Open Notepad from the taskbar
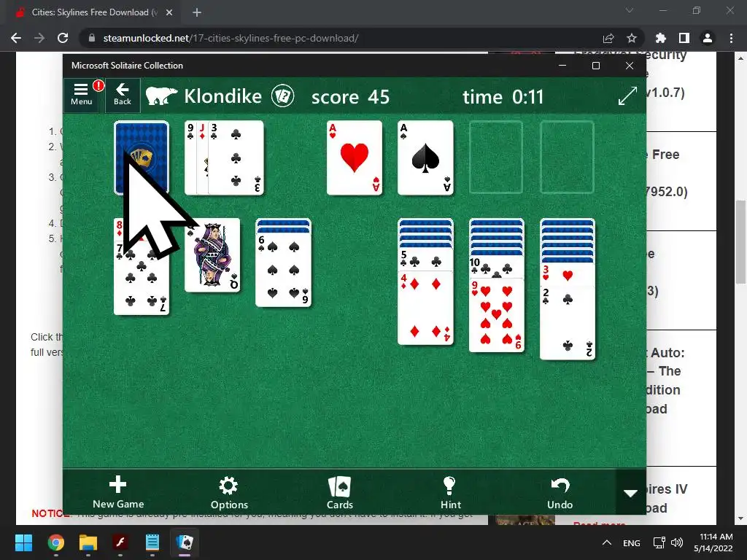This screenshot has height=560, width=747. (x=152, y=542)
